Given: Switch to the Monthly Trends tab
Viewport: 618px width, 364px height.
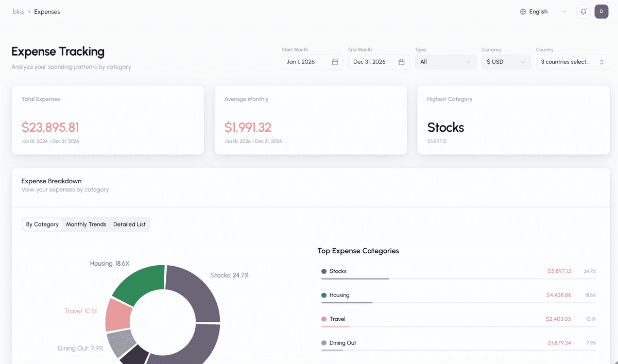Looking at the screenshot, I should (x=86, y=224).
